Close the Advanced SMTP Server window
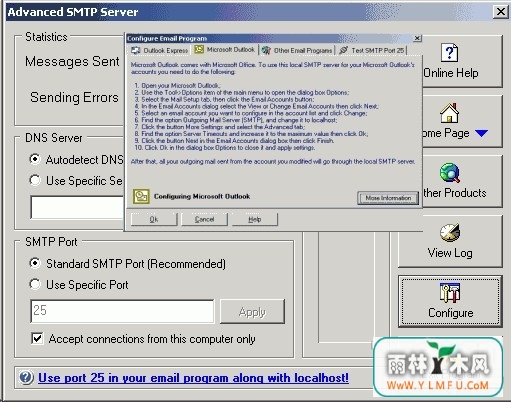Image resolution: width=511 pixels, height=402 pixels. pyautogui.click(x=501, y=12)
